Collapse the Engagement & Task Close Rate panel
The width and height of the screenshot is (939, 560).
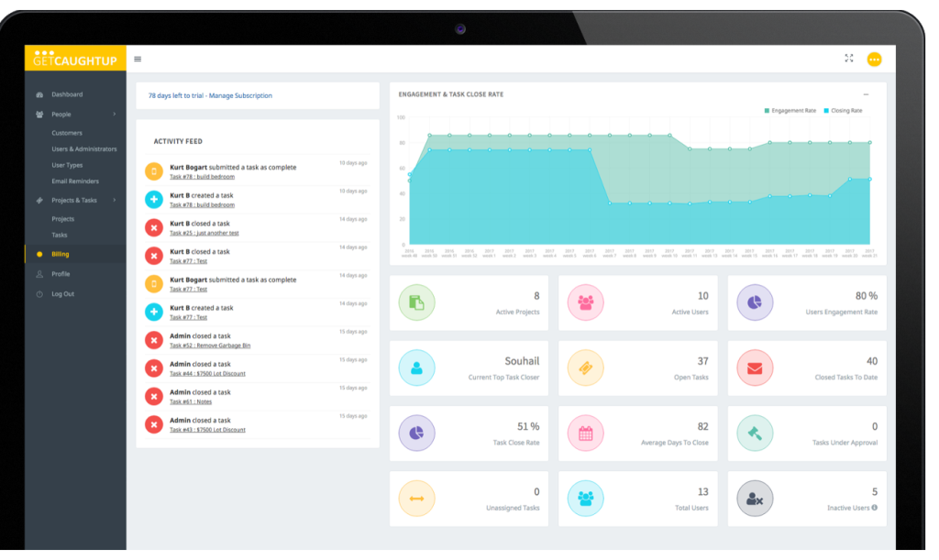(x=867, y=94)
